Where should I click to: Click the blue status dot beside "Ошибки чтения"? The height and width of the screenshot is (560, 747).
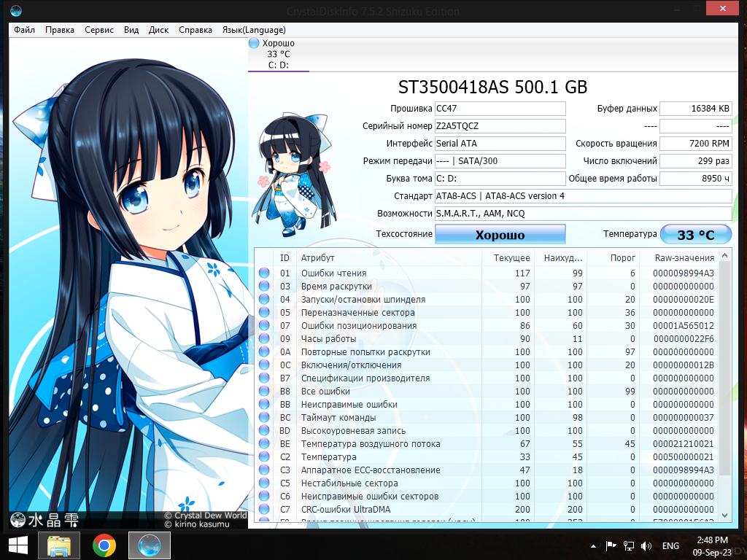[x=263, y=272]
